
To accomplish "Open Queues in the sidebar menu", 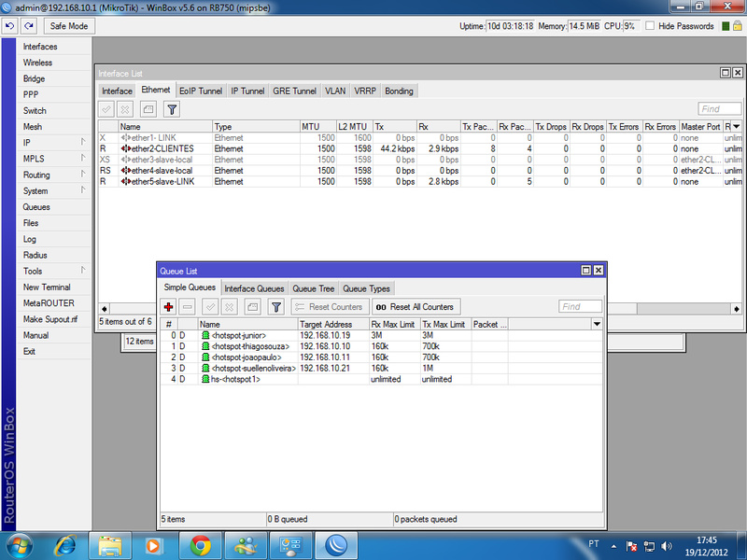I will (53, 206).
